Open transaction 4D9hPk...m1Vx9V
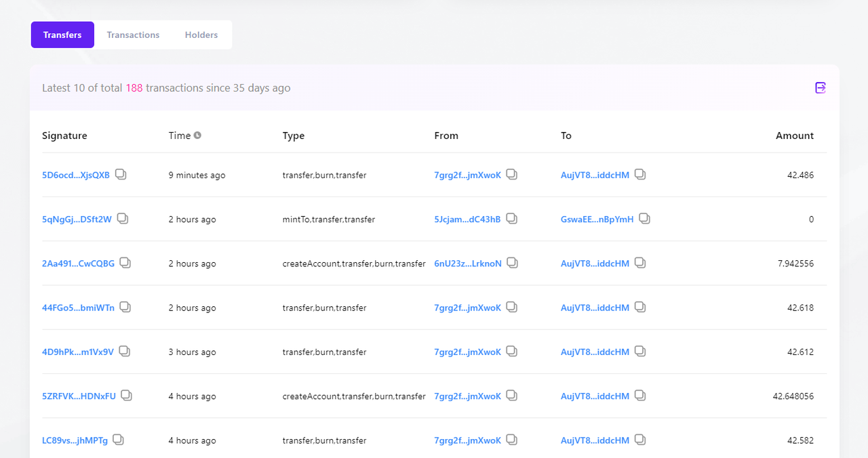Screen dimensions: 868x458 (x=77, y=352)
